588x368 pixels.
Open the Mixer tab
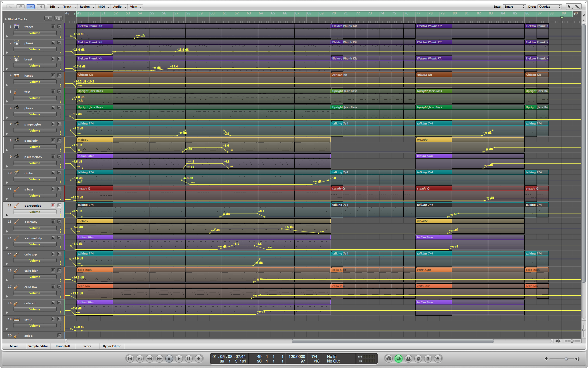[14, 346]
